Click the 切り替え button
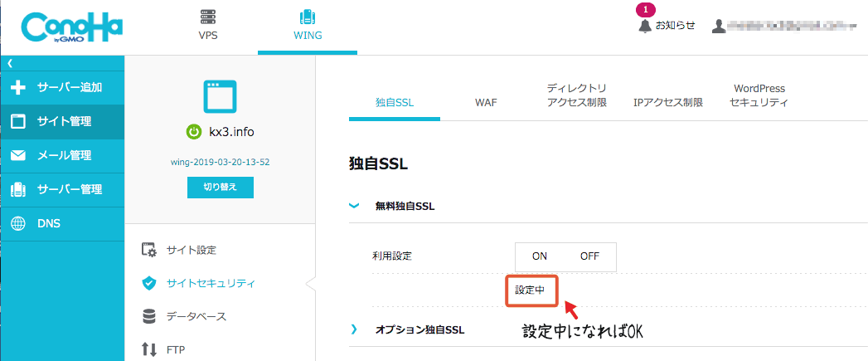Image resolution: width=868 pixels, height=361 pixels. (x=221, y=188)
